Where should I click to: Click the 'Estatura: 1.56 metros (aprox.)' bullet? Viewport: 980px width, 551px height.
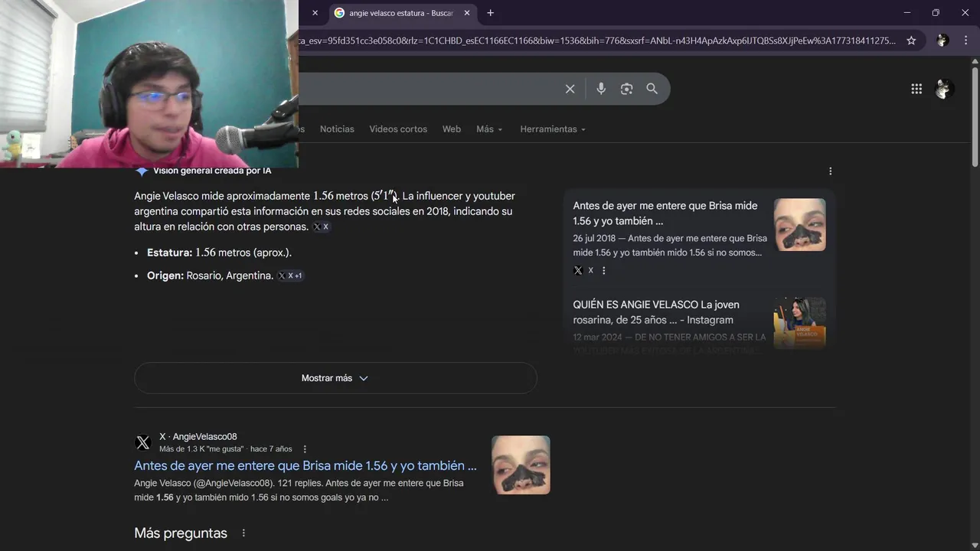click(x=219, y=253)
